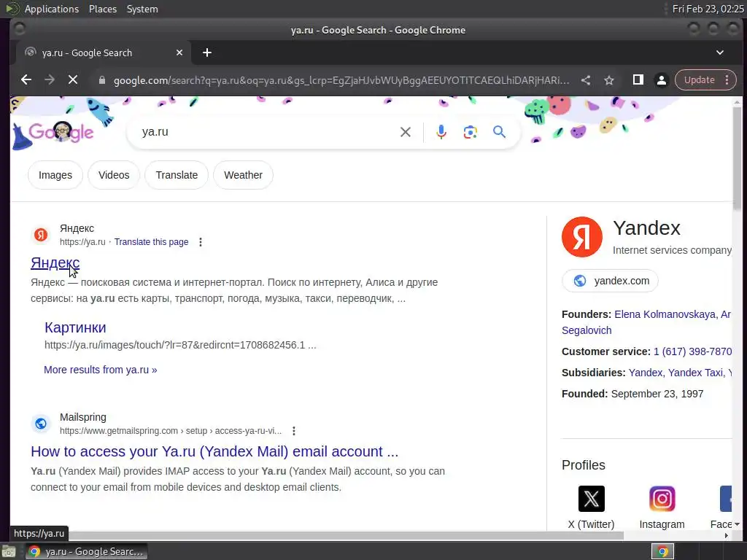Viewport: 747px width, 560px height.
Task: Open the Instagram profile icon
Action: (x=662, y=498)
